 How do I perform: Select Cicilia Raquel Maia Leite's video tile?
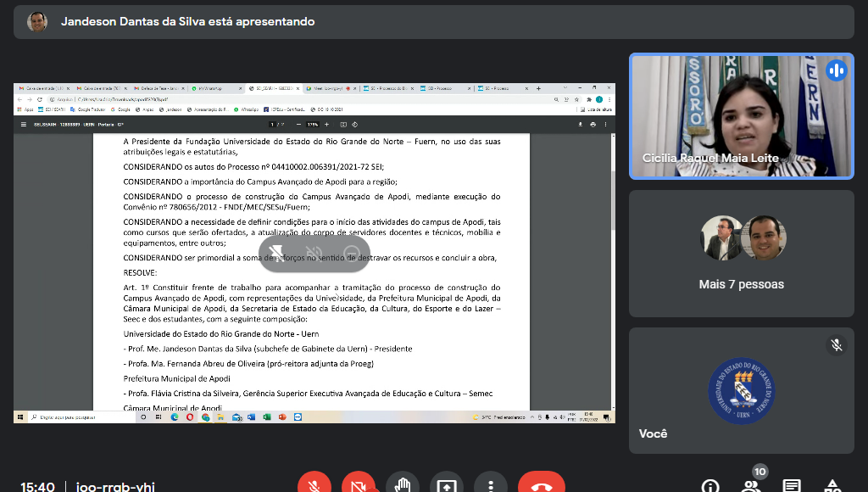click(741, 116)
